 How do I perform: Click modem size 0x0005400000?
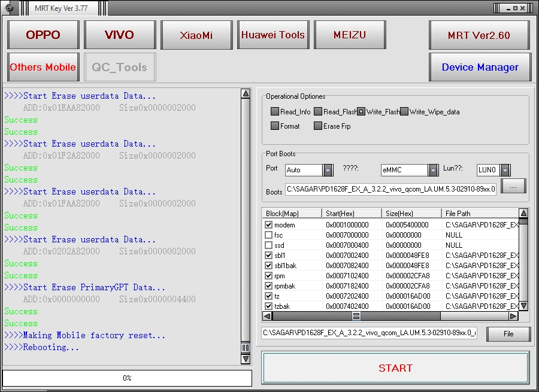coord(407,224)
